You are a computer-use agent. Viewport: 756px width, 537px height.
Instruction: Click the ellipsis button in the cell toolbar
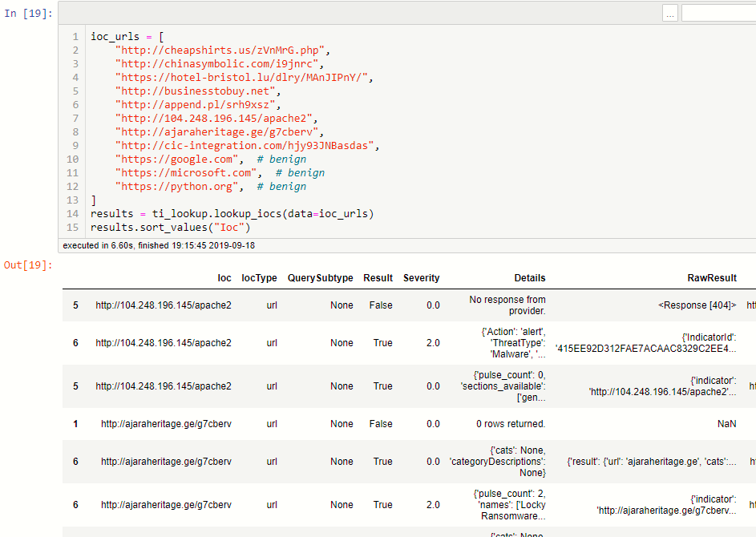pyautogui.click(x=669, y=13)
